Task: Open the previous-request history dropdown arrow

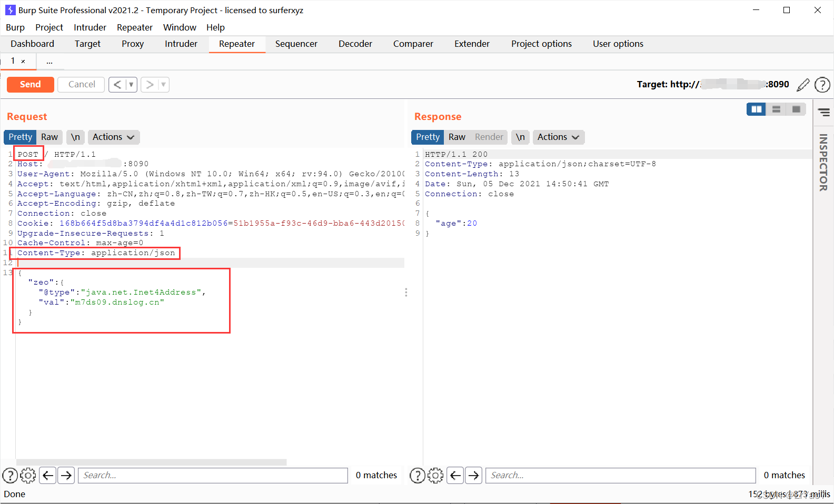Action: point(131,84)
